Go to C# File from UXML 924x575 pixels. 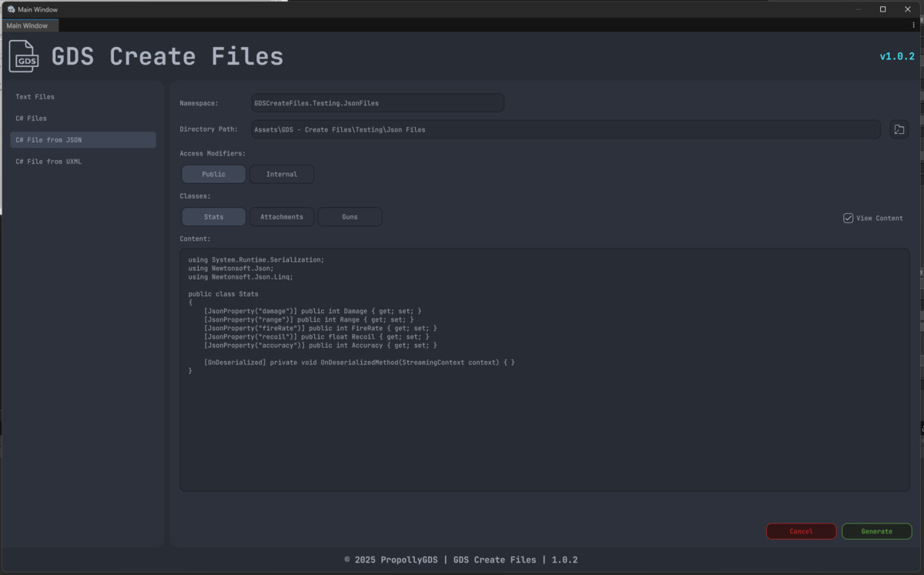[x=83, y=162]
